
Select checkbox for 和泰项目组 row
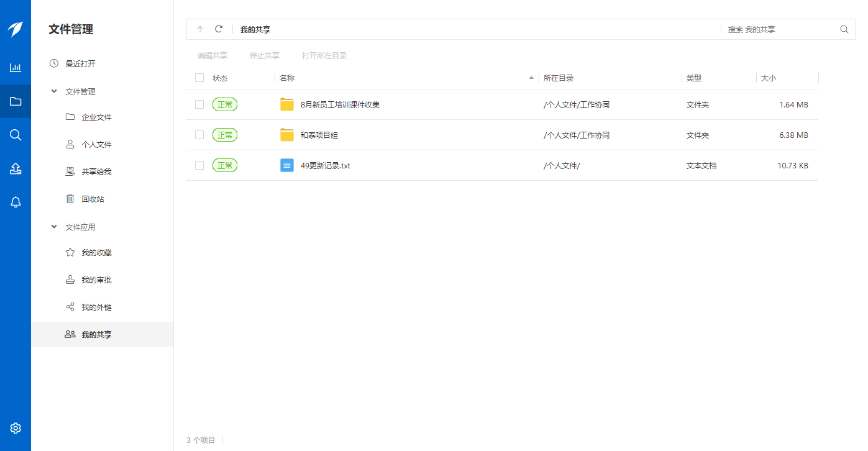point(199,135)
